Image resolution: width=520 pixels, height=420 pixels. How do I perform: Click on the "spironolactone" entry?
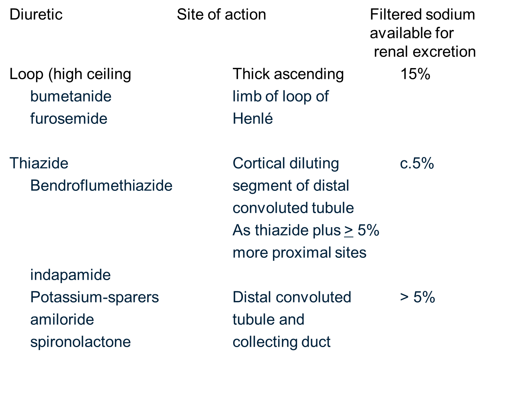pyautogui.click(x=80, y=342)
